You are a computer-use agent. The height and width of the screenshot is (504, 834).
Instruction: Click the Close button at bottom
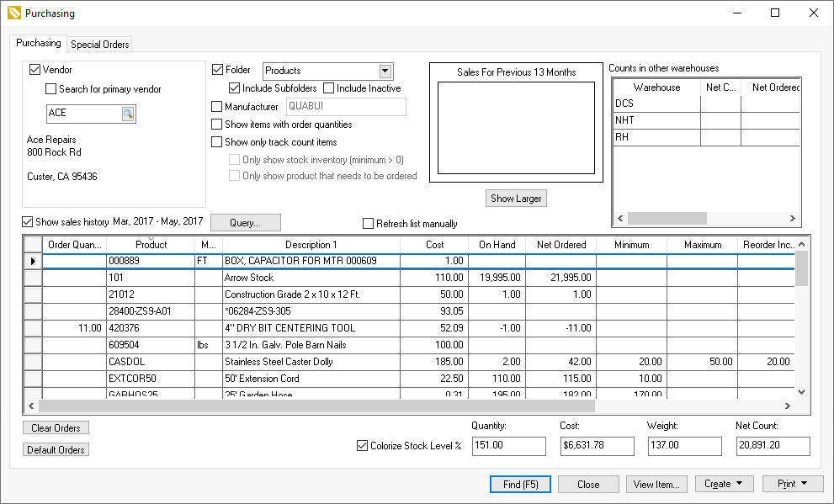click(588, 485)
